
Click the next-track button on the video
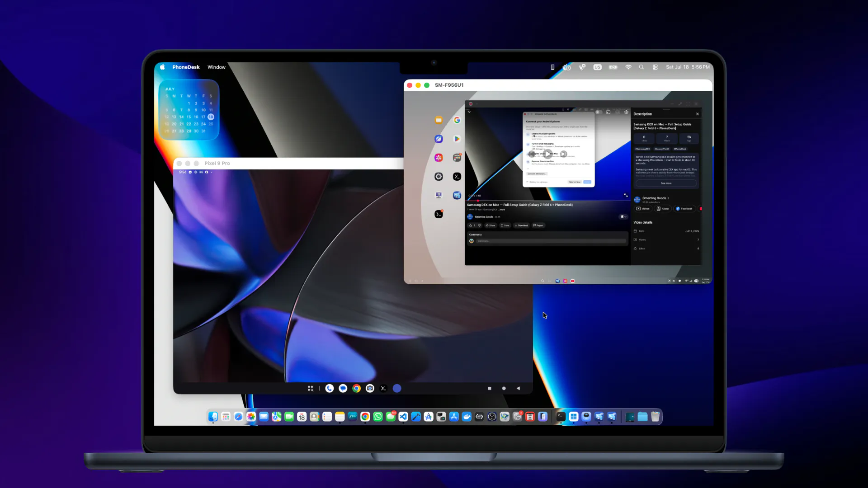coord(563,154)
